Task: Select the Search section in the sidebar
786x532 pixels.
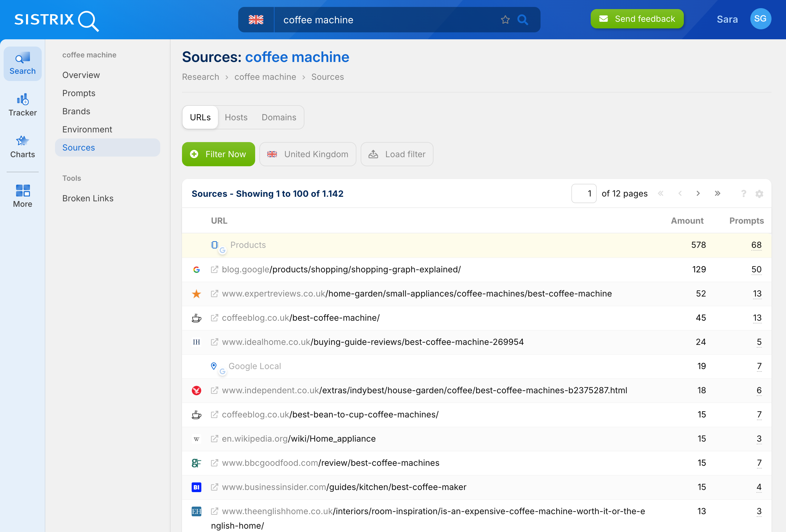Action: click(x=22, y=63)
